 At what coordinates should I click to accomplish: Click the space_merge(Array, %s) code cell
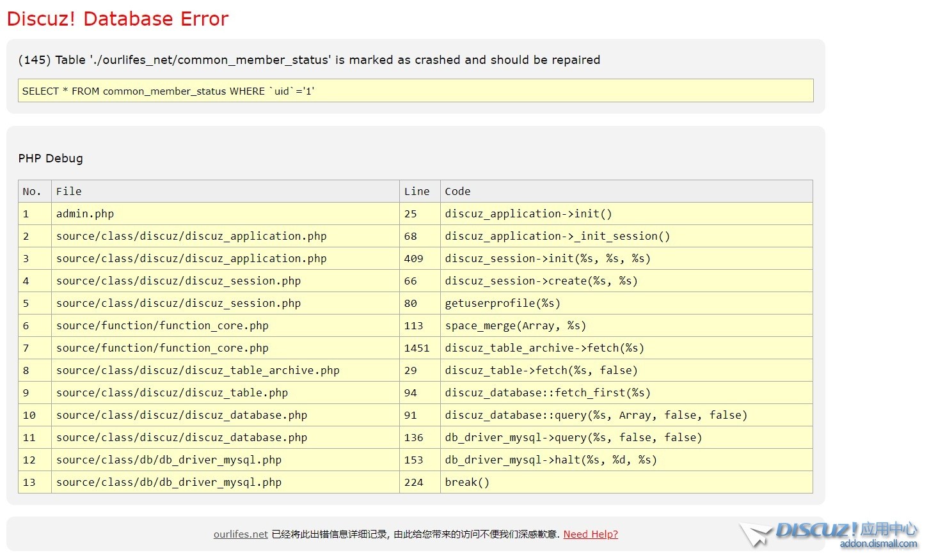515,325
